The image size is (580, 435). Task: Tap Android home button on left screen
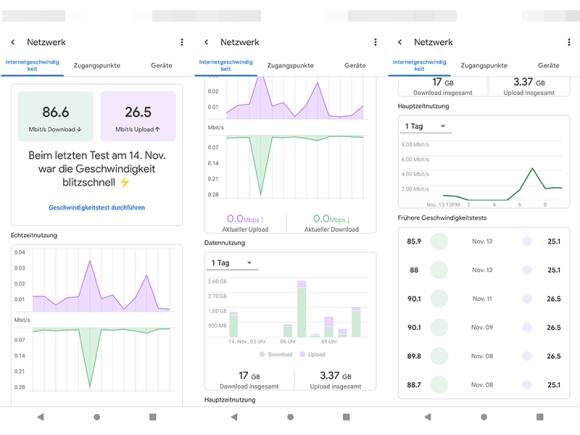coord(97,417)
